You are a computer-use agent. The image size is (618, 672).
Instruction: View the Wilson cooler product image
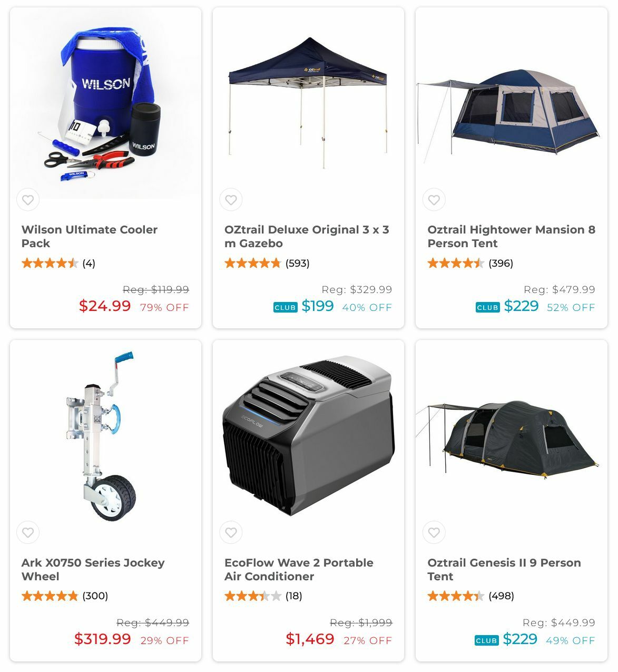[105, 103]
